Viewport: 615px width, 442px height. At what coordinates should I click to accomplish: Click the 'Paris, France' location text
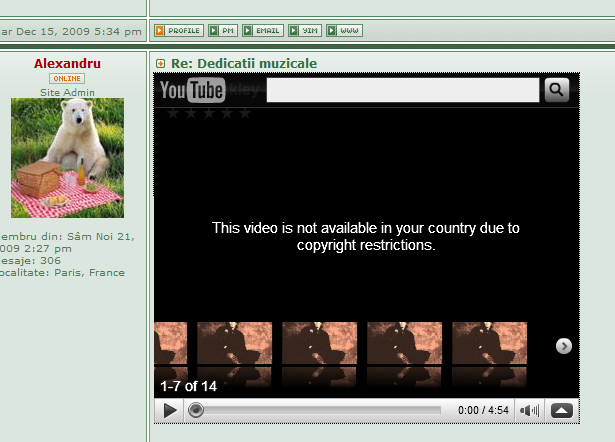(x=89, y=273)
